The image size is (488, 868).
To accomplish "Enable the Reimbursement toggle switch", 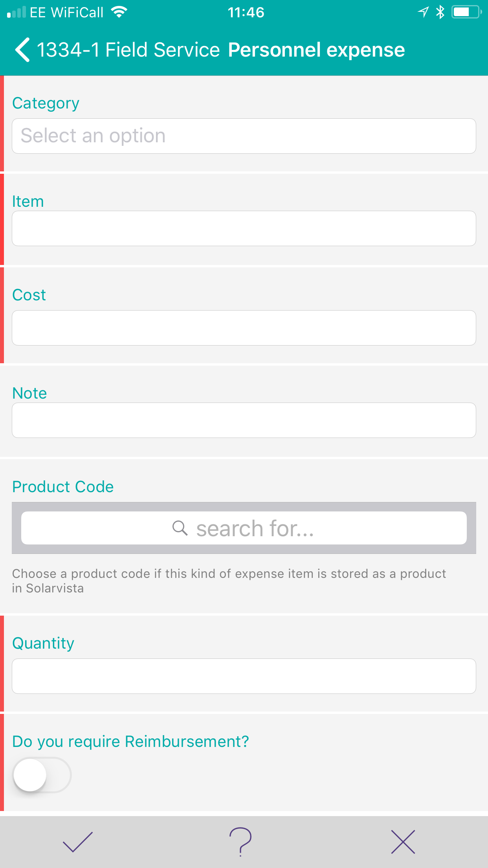I will coord(42,775).
